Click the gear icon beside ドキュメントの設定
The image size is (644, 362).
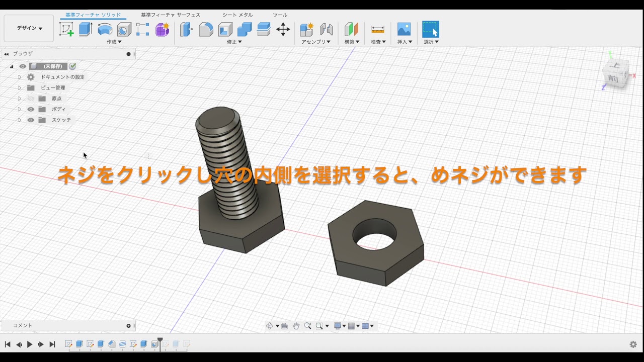tap(31, 77)
